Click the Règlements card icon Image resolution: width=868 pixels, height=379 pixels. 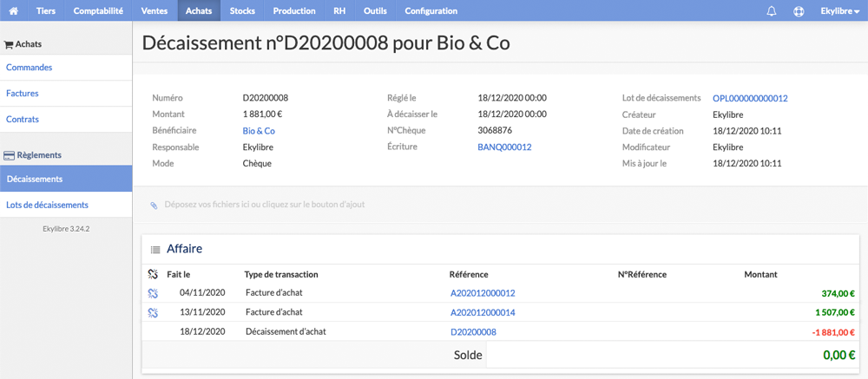(9, 155)
